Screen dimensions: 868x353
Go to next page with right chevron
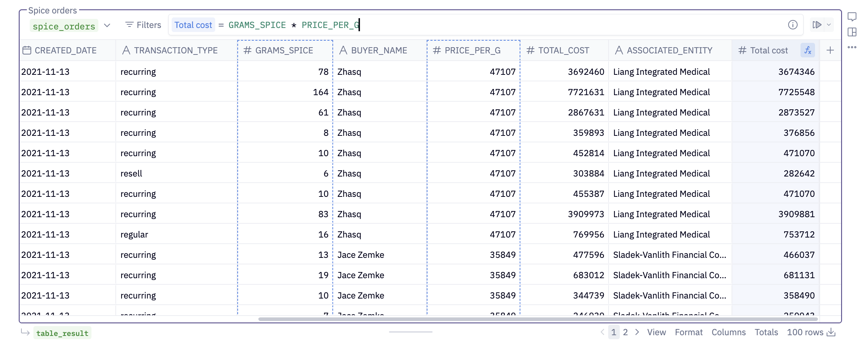(x=637, y=332)
